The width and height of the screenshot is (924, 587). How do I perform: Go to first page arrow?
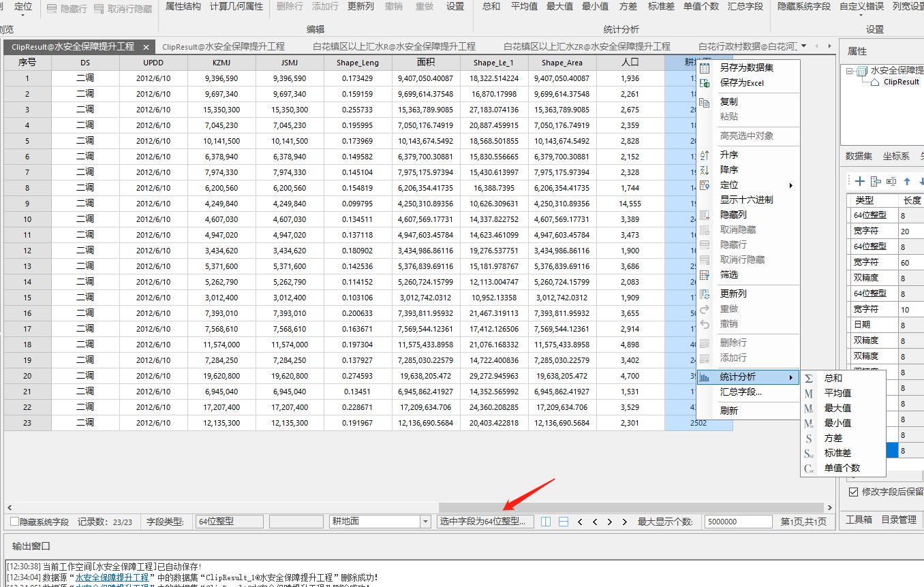(x=580, y=522)
